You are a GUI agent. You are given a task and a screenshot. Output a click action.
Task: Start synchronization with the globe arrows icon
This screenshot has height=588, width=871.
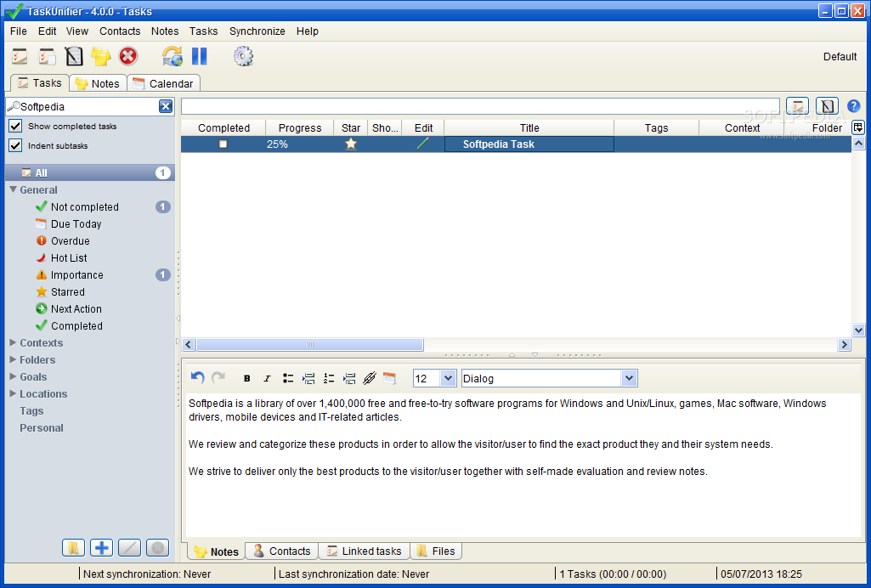[173, 57]
